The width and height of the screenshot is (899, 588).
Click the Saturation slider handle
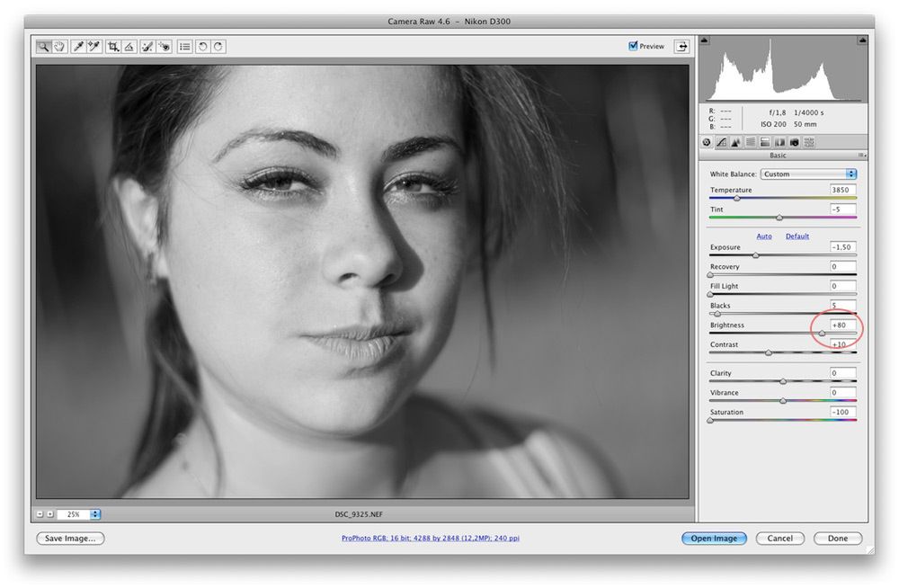(x=710, y=421)
